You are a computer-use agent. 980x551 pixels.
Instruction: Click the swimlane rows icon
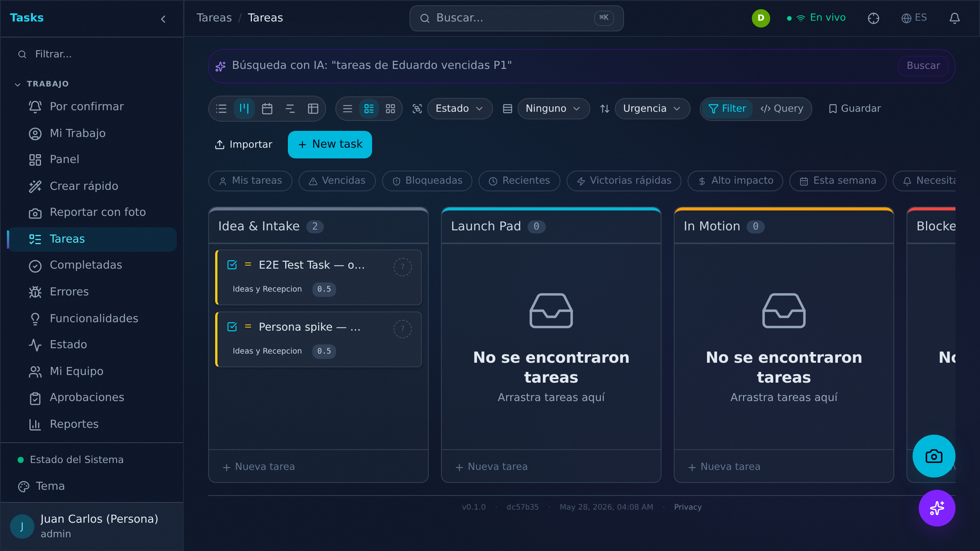click(508, 109)
